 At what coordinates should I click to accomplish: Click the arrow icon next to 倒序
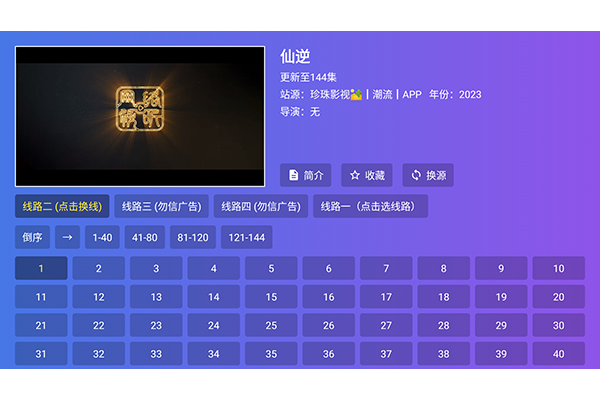[67, 237]
